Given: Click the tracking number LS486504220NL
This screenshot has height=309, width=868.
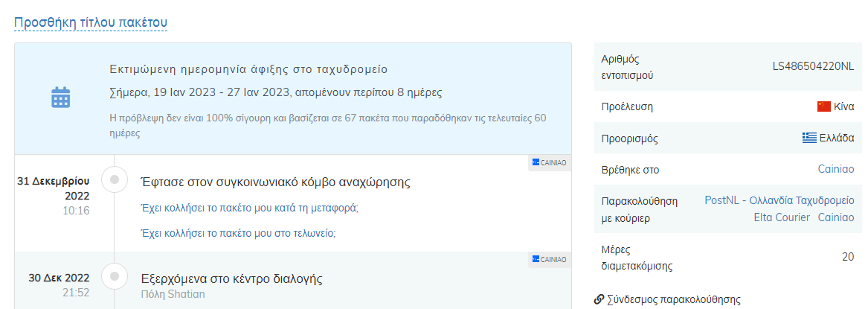Looking at the screenshot, I should coord(813,66).
